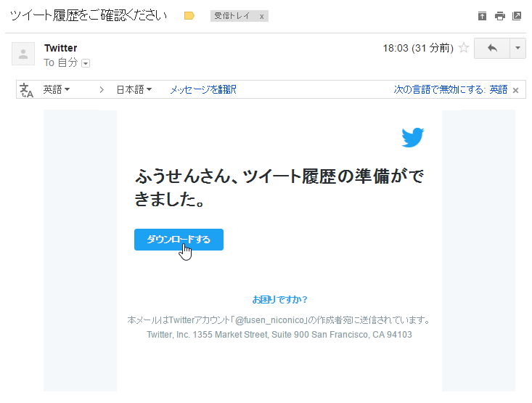Dismiss the translation bar
Screen dimensions: 532x403
516,90
